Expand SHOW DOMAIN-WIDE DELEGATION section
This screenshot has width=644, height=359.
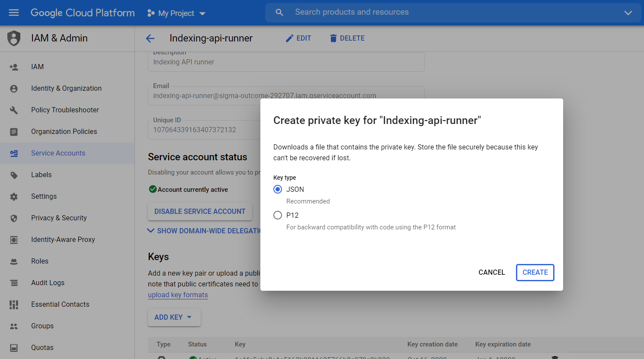[x=204, y=231]
